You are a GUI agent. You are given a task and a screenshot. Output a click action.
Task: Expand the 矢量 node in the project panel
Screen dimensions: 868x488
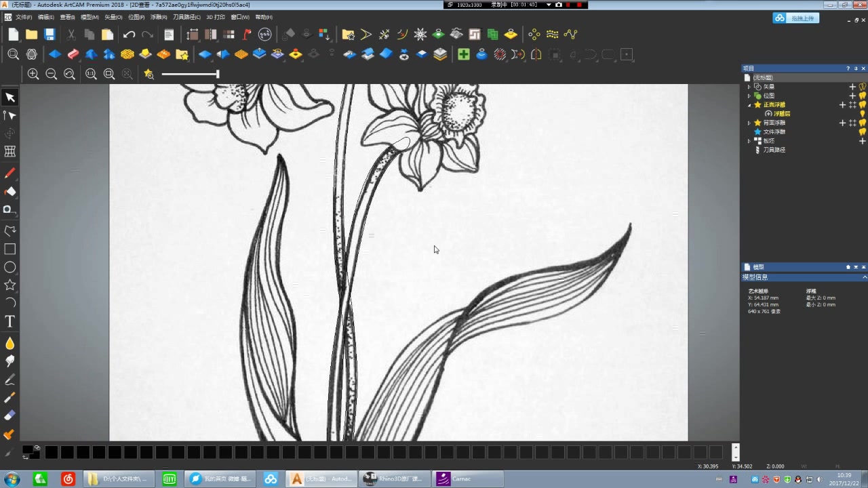tap(749, 87)
